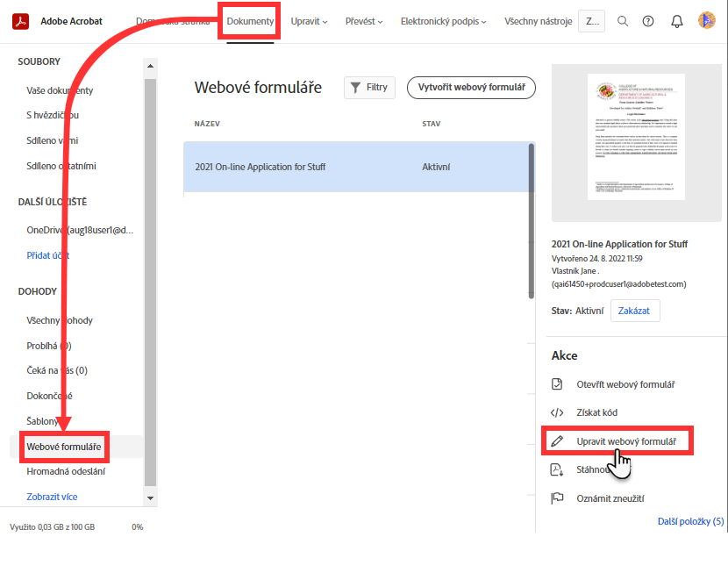Click Další položky (5) link
The height and width of the screenshot is (587, 728).
click(x=690, y=521)
